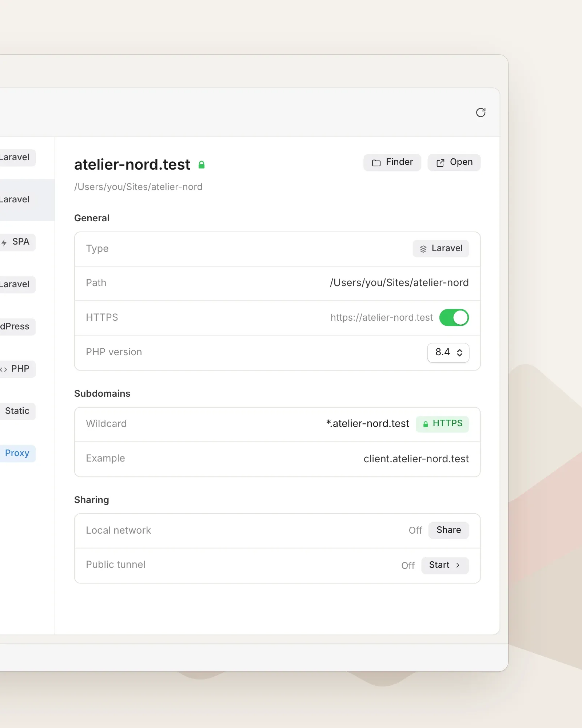
Task: Click the Laravel type badge
Action: (x=441, y=249)
